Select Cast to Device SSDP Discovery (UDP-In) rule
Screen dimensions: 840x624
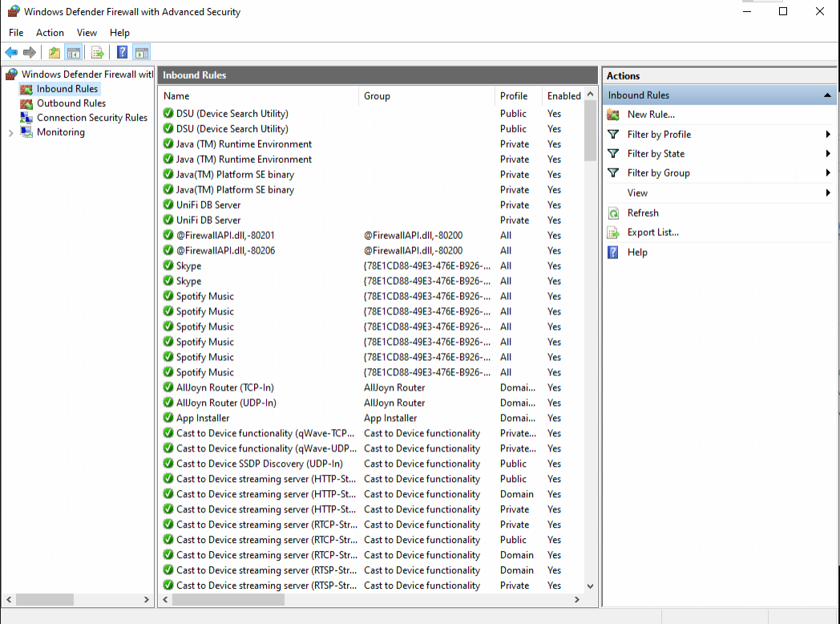tap(372, 463)
